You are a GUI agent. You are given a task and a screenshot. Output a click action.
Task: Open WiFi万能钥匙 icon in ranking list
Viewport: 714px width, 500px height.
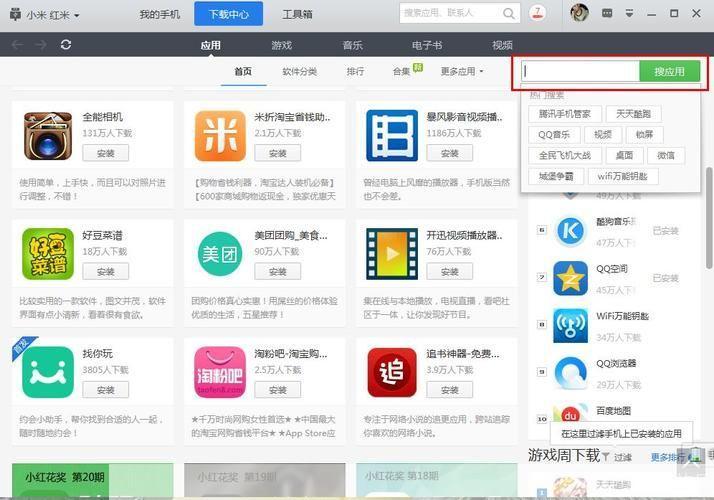571,326
